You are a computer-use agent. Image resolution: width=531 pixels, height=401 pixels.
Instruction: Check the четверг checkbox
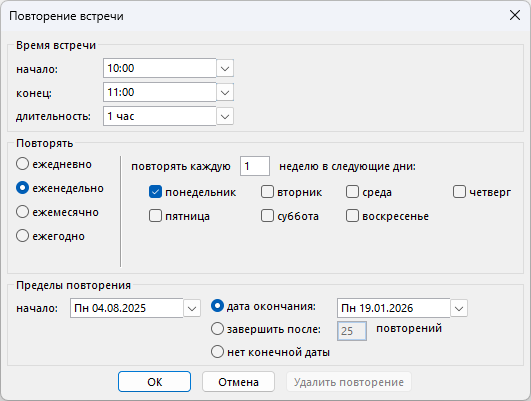[459, 192]
